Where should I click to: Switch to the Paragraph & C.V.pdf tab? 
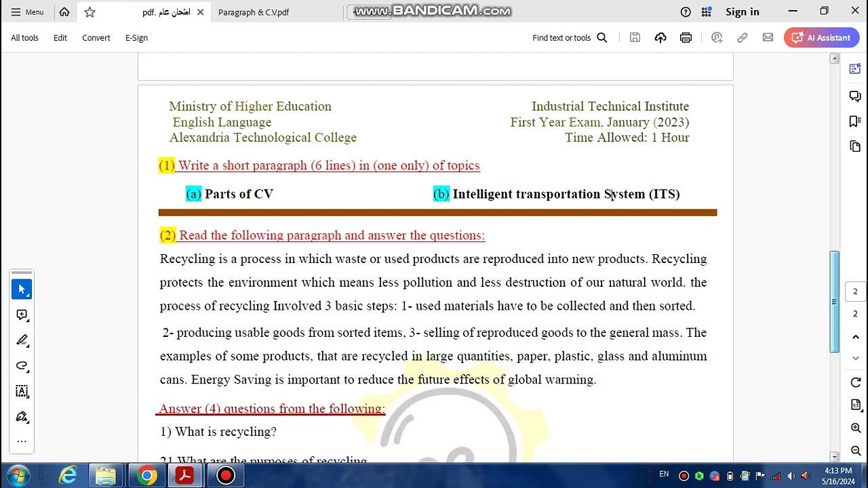[x=254, y=12]
